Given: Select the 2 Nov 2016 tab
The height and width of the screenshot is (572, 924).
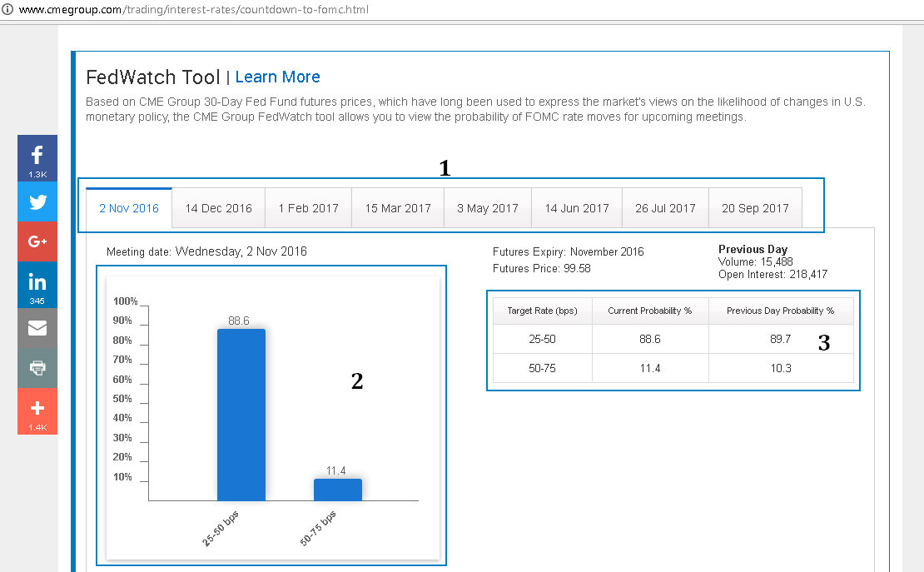Looking at the screenshot, I should (129, 208).
